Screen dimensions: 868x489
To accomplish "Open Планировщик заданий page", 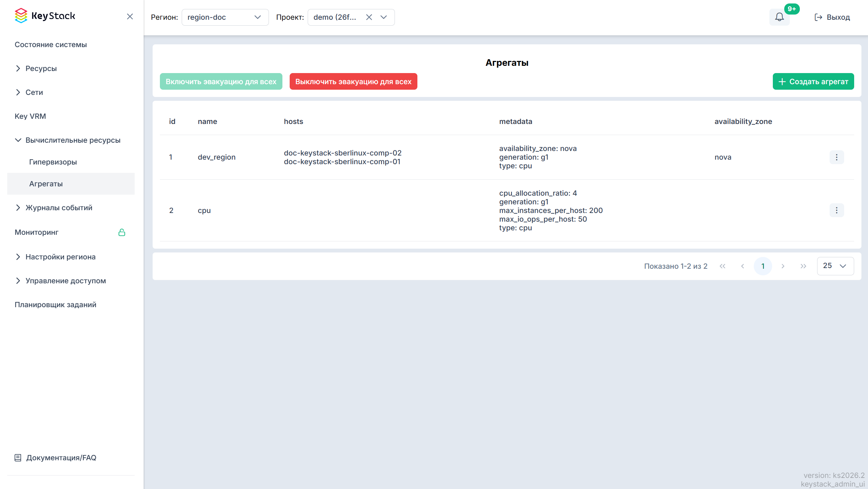I will click(55, 305).
